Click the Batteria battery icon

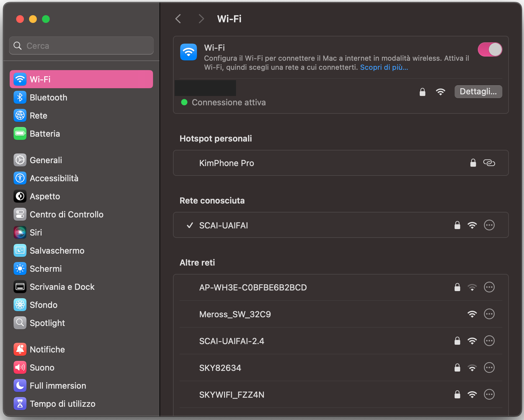coord(20,133)
